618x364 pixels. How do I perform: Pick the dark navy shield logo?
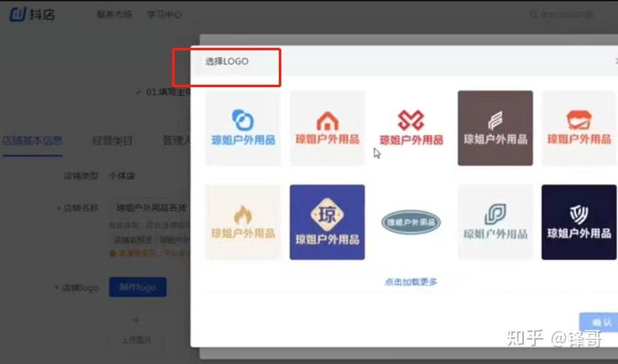point(579,222)
